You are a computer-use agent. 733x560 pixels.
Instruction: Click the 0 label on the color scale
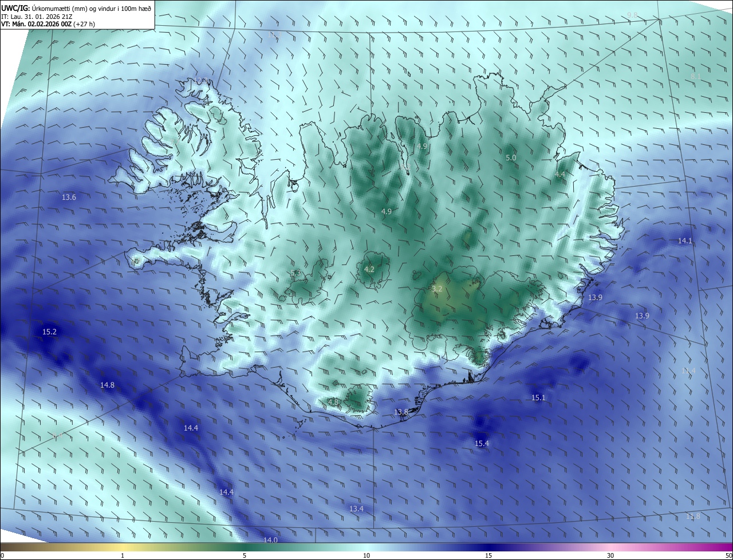[2, 555]
